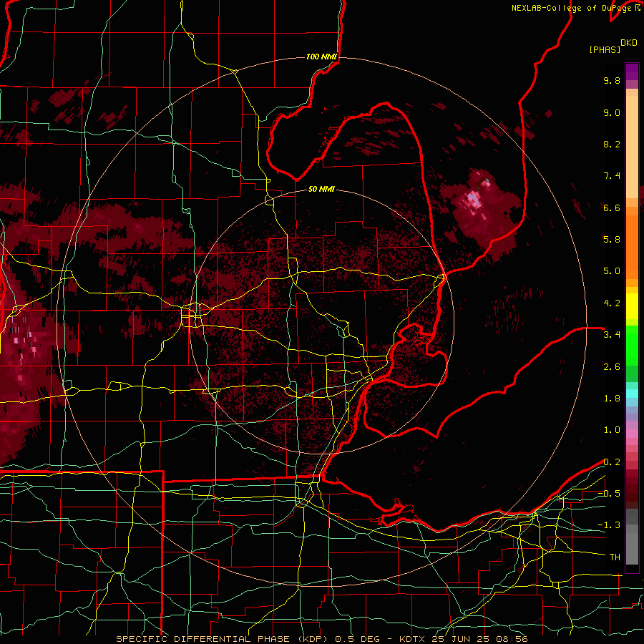This screenshot has height=644, width=644.
Task: Click the pink KDP core at western edge
Action: tap(24, 343)
